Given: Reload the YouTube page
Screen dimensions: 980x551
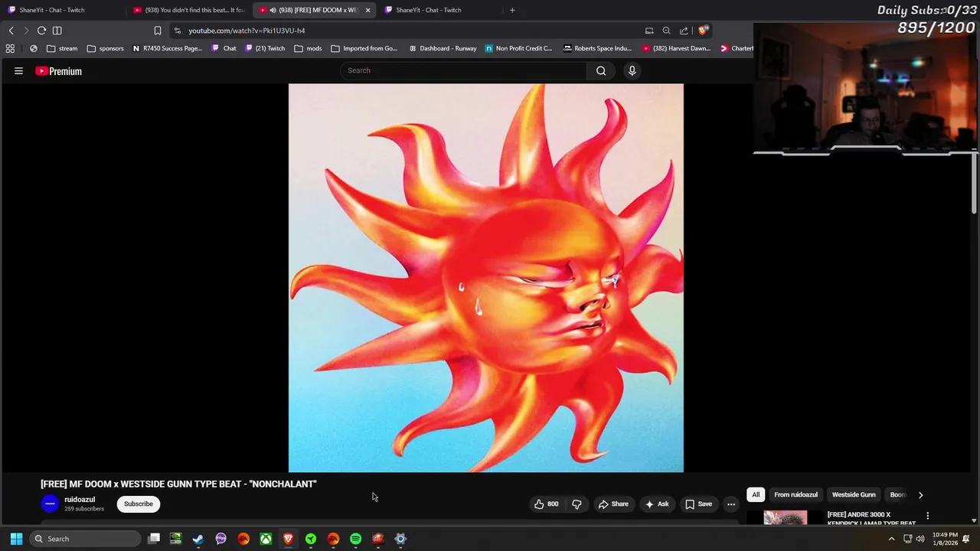Looking at the screenshot, I should [41, 31].
